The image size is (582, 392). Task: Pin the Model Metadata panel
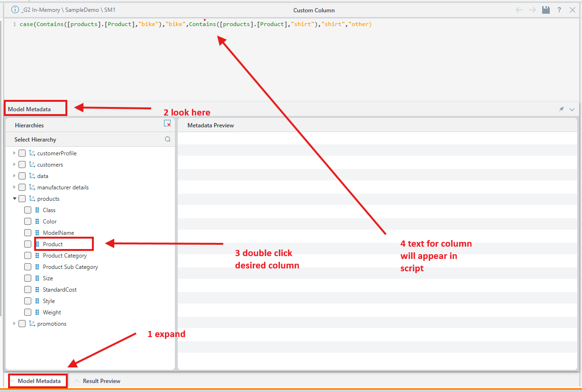click(562, 109)
